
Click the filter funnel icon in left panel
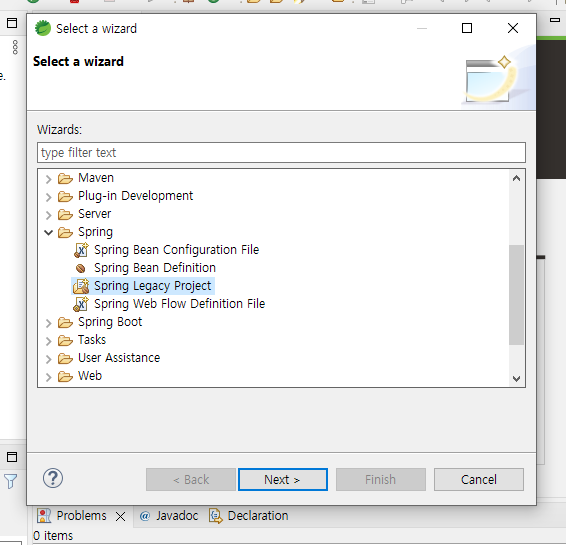click(x=10, y=481)
